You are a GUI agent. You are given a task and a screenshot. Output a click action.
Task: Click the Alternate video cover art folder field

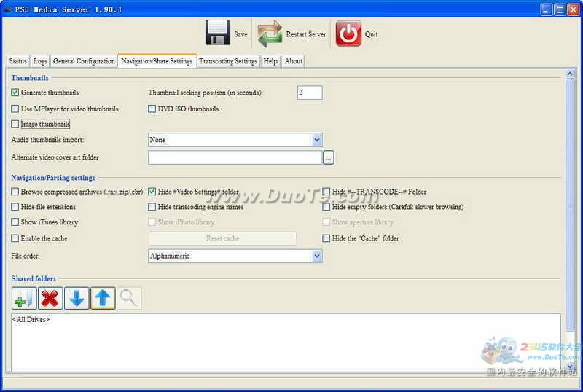pyautogui.click(x=235, y=157)
